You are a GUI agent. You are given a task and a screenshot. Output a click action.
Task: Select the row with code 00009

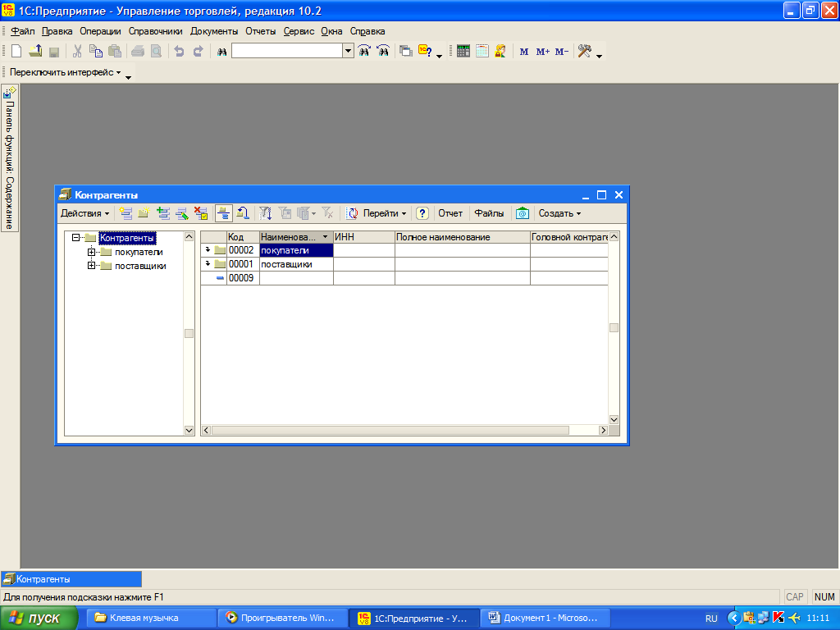404,278
